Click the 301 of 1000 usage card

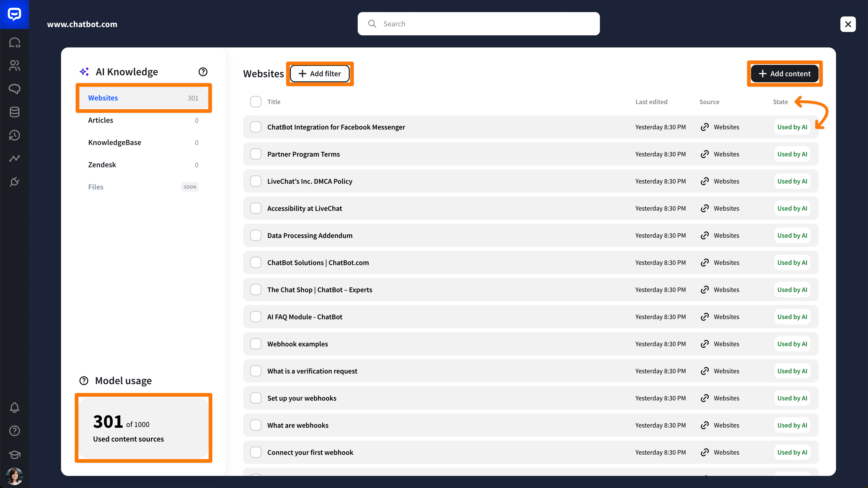click(x=144, y=428)
